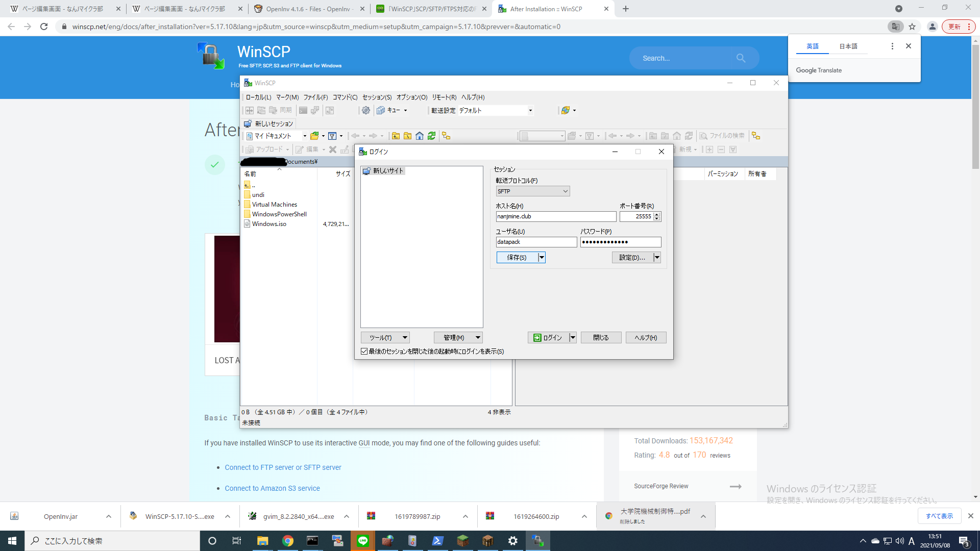
Task: Open File Explorer from the taskbar
Action: point(263,541)
